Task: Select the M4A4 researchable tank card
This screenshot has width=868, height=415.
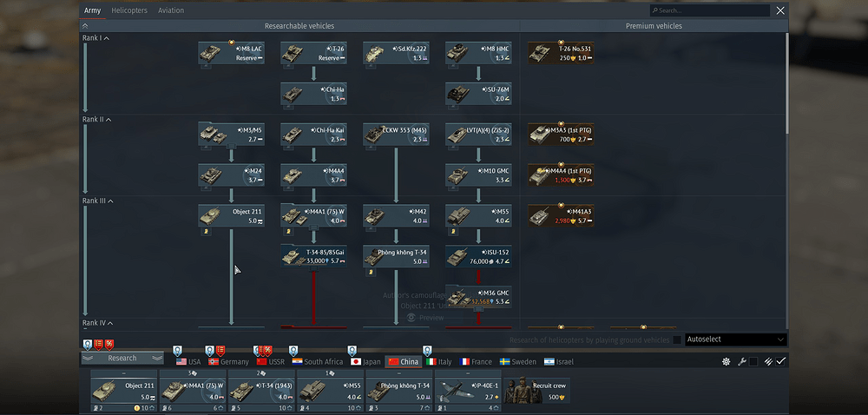Action: [x=314, y=175]
